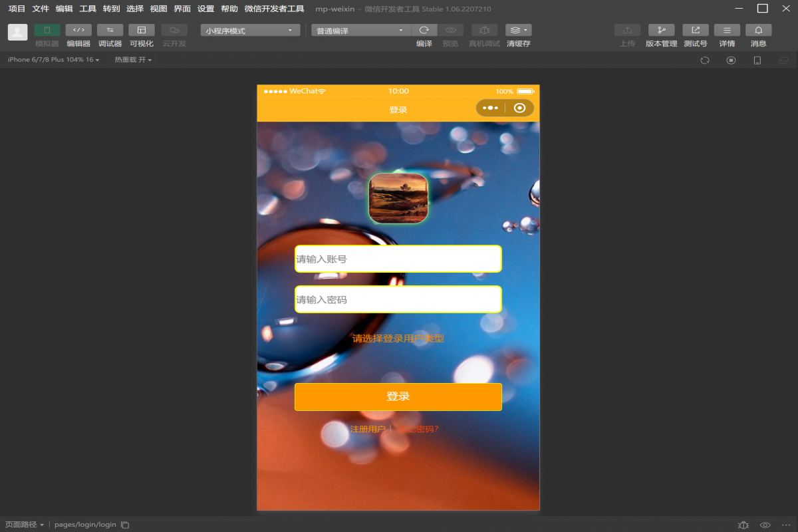
Task: Click the Compile refresh icon
Action: (424, 31)
